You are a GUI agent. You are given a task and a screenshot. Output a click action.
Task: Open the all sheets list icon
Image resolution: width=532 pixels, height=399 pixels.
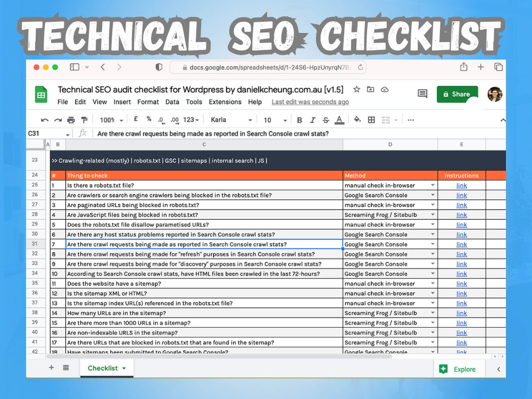(x=66, y=368)
